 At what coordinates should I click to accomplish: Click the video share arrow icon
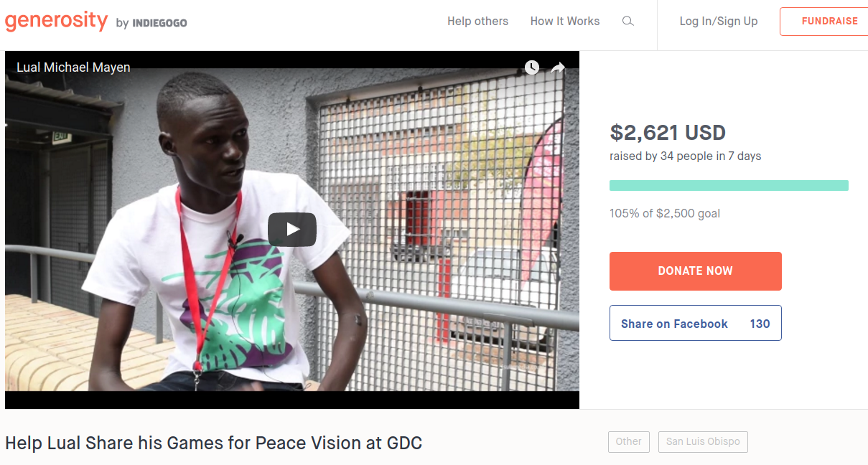coord(558,68)
